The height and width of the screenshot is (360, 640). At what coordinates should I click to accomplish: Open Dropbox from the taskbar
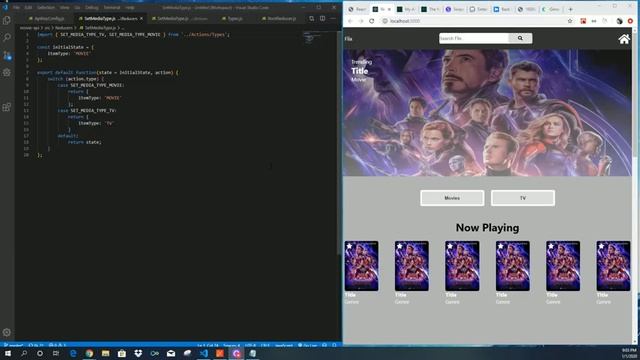point(138,353)
